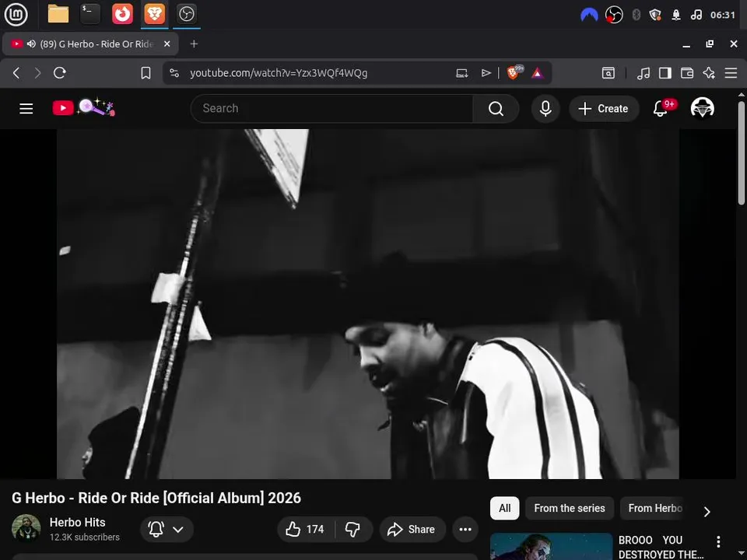Screen dimensions: 747x560
Task: Open the Brave Shields lion icon
Action: click(x=513, y=73)
